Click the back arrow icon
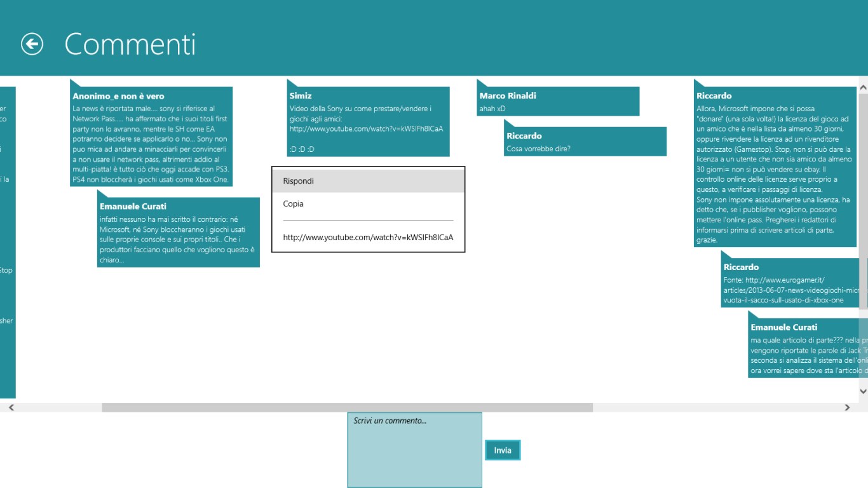 coord(32,44)
